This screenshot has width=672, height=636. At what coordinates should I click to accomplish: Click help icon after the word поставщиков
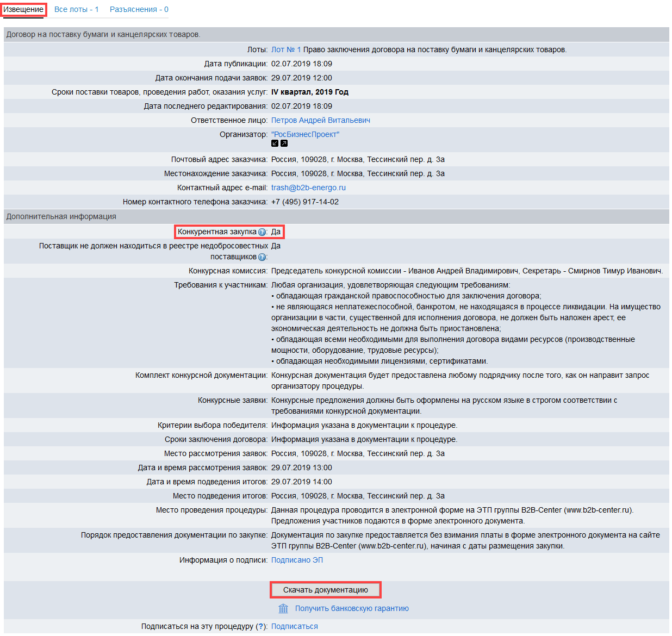coord(262,257)
